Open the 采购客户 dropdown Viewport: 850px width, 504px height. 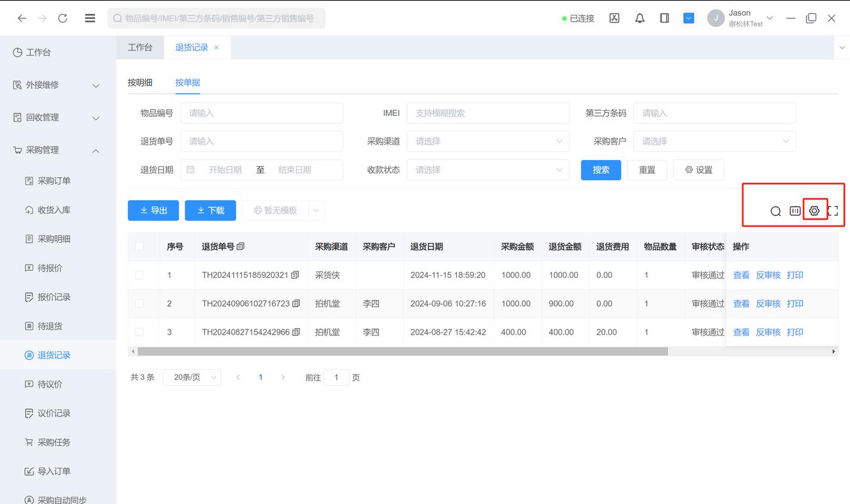point(715,141)
